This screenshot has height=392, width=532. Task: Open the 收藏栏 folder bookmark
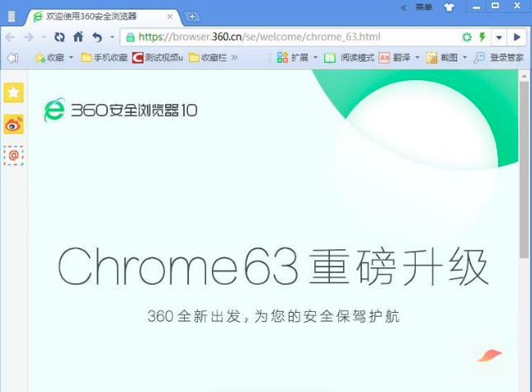click(x=208, y=58)
